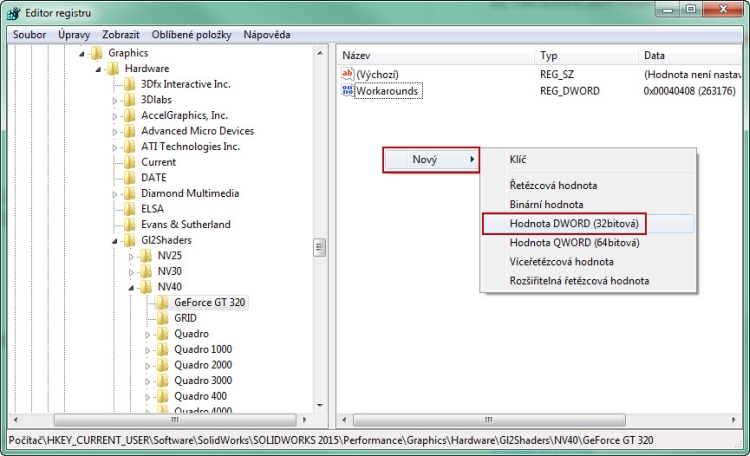Click the Diamond Multimedia folder icon

click(129, 193)
